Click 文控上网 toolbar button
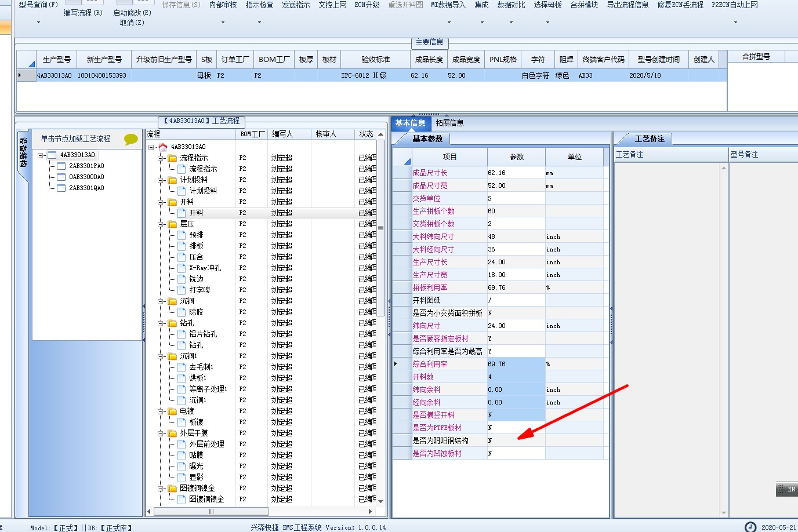 click(332, 5)
